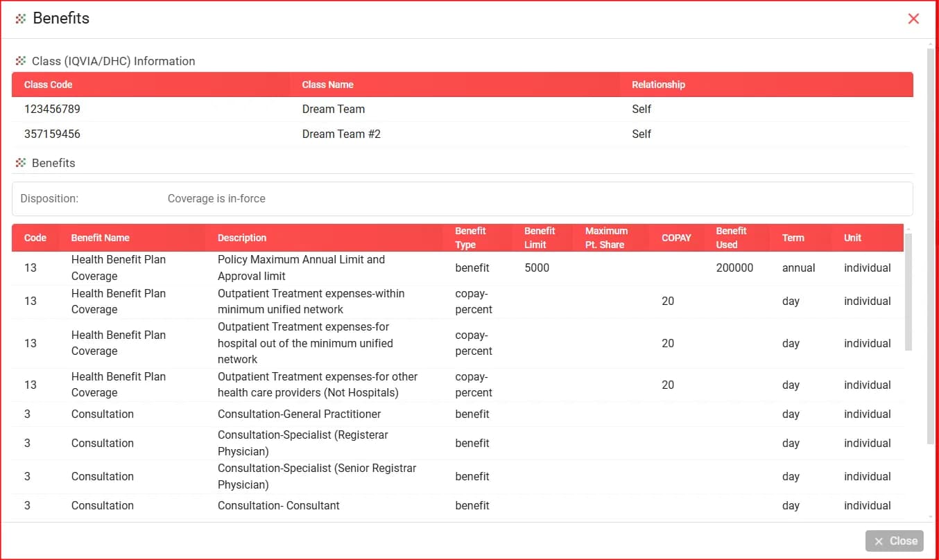This screenshot has width=939, height=560.
Task: Sort by Class Code column header
Action: pos(48,85)
